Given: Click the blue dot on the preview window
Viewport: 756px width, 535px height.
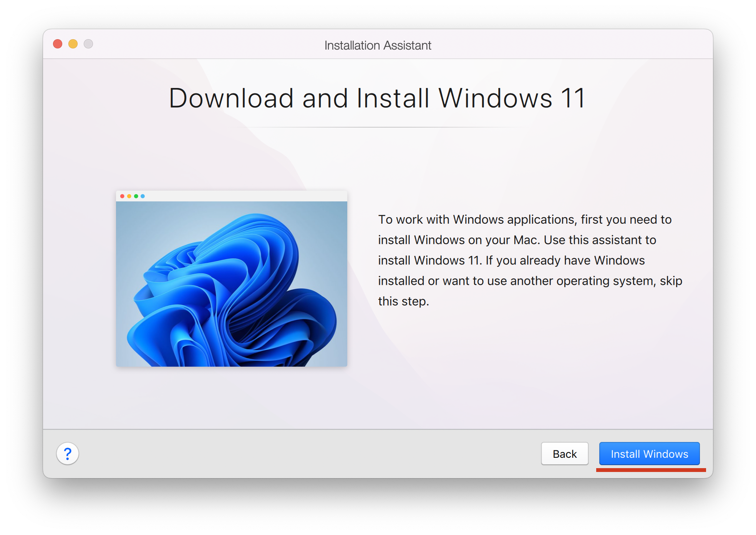Looking at the screenshot, I should (x=143, y=196).
